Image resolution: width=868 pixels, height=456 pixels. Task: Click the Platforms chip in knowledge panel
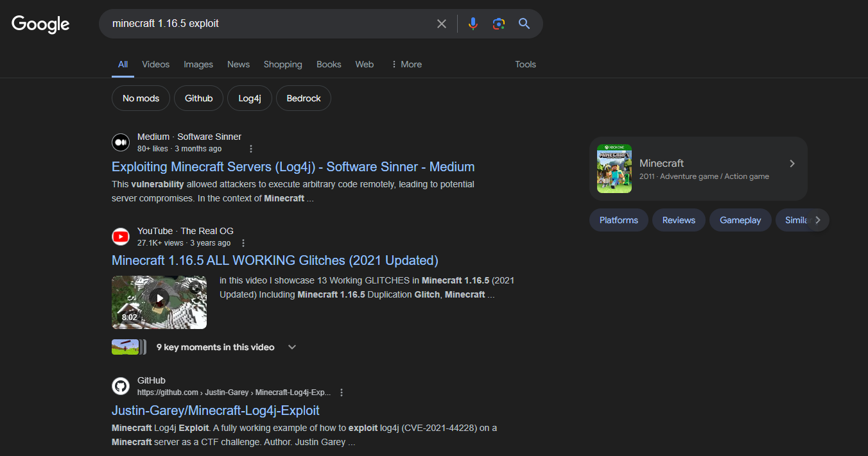[x=619, y=220]
